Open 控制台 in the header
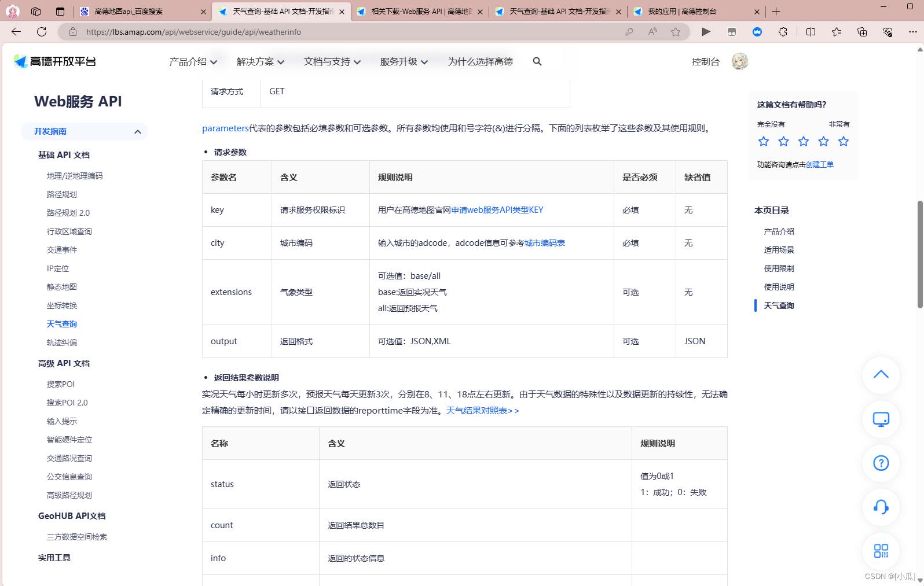 705,62
